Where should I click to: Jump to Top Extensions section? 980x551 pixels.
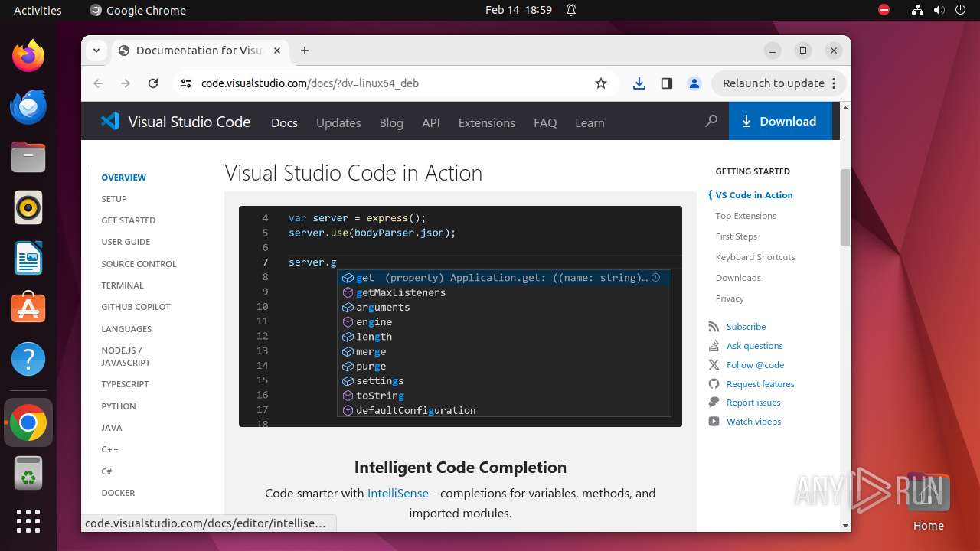pyautogui.click(x=746, y=216)
